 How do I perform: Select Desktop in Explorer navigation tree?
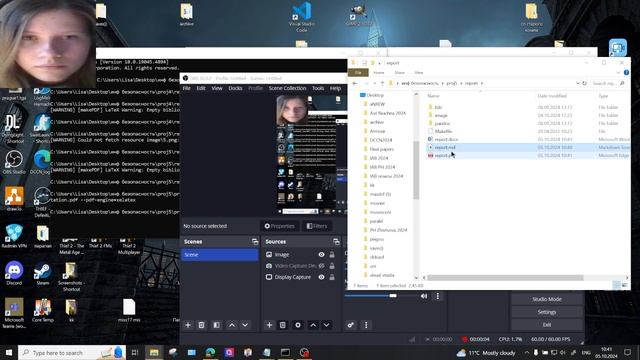coord(375,95)
